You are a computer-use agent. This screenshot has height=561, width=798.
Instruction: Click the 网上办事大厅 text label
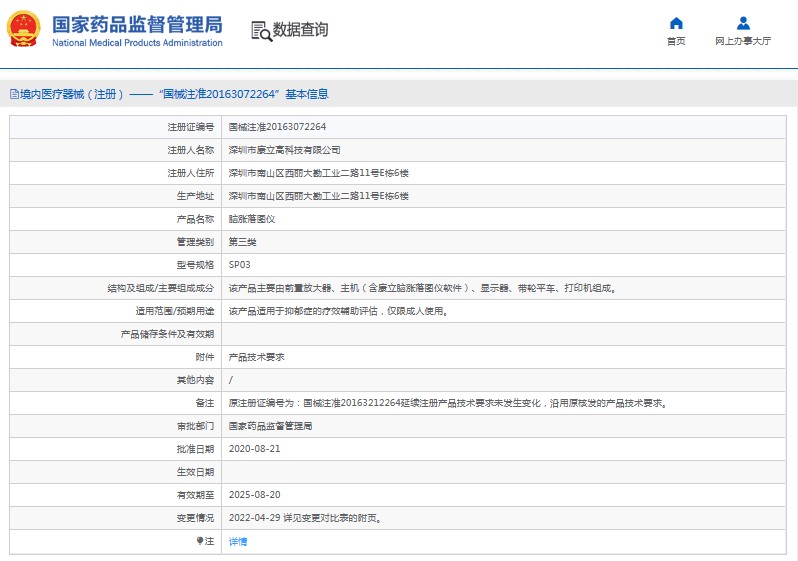tap(743, 41)
